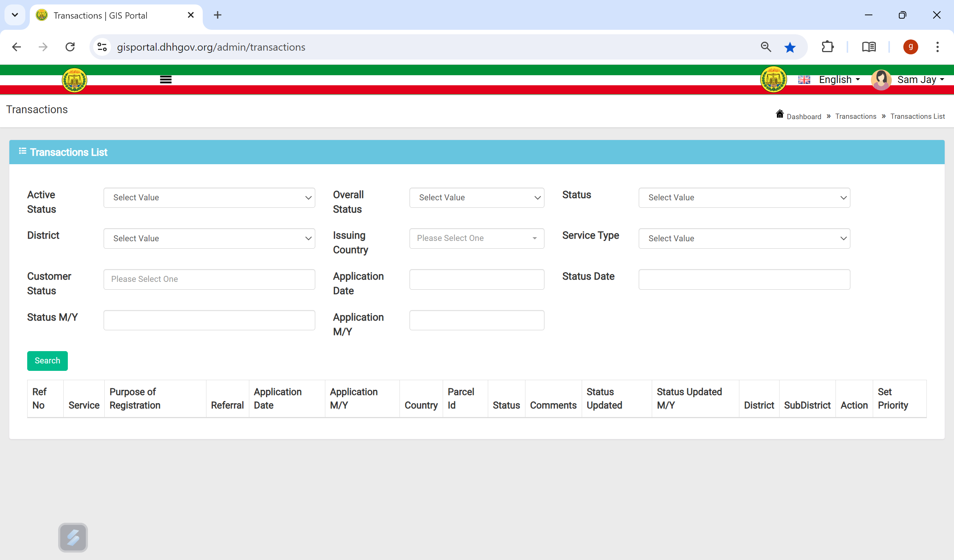Expand the Active Status dropdown
Screen dimensions: 954x560
(209, 197)
